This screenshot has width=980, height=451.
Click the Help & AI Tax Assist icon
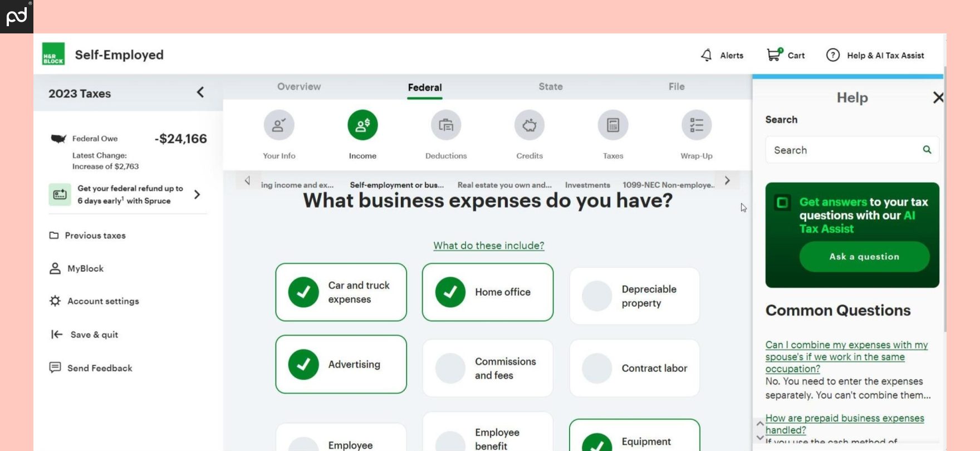click(x=832, y=55)
